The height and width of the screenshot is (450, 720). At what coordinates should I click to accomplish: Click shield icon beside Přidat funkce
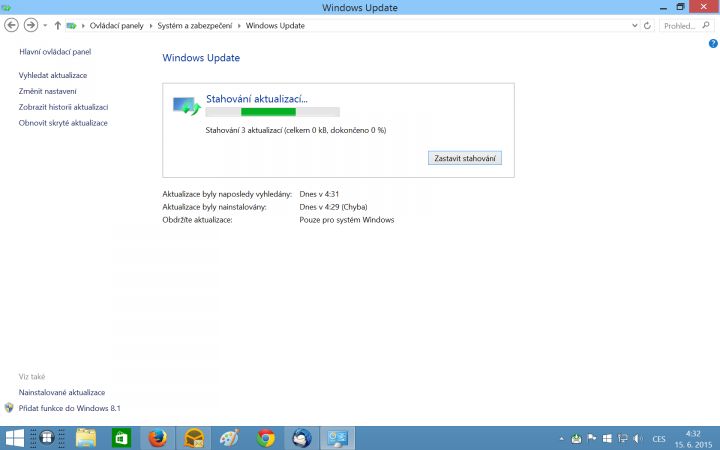9,408
